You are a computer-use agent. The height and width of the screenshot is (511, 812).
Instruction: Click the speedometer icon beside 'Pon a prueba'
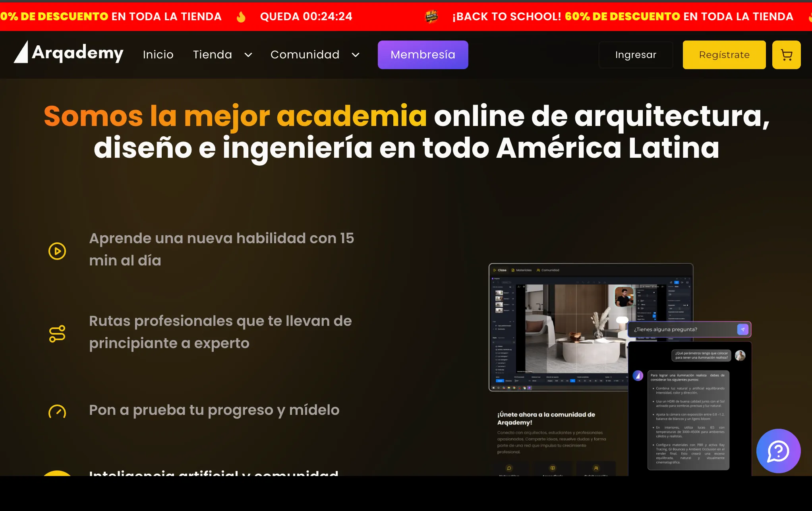[x=57, y=411]
